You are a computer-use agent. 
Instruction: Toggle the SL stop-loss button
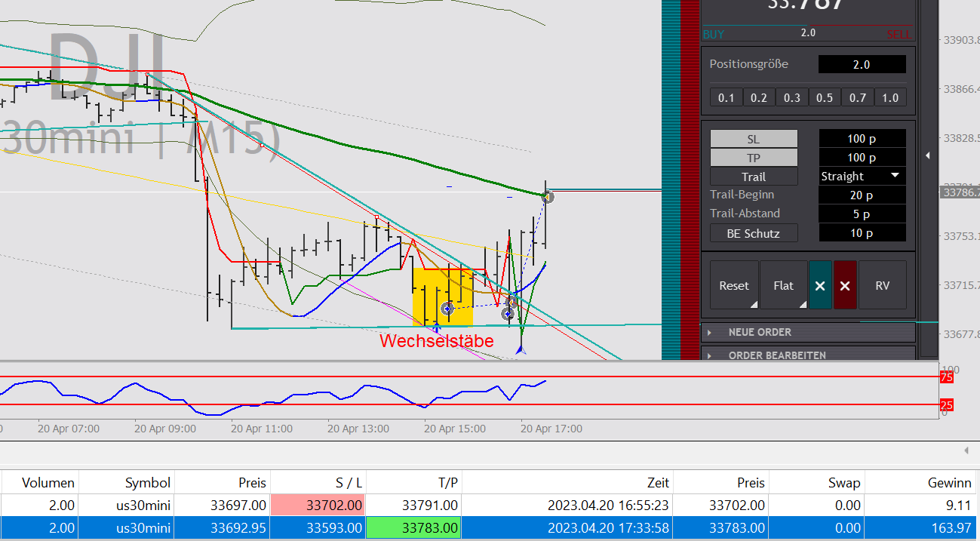(753, 139)
